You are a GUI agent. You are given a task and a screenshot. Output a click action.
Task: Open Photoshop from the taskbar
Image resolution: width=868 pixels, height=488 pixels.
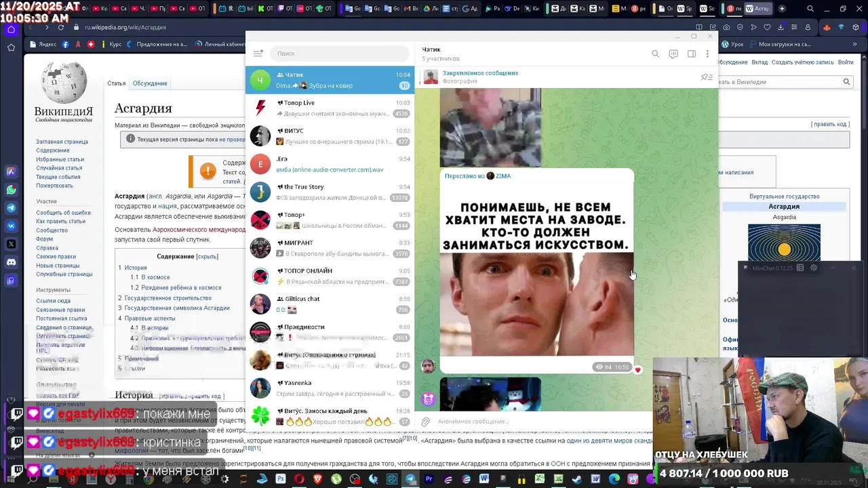281,479
